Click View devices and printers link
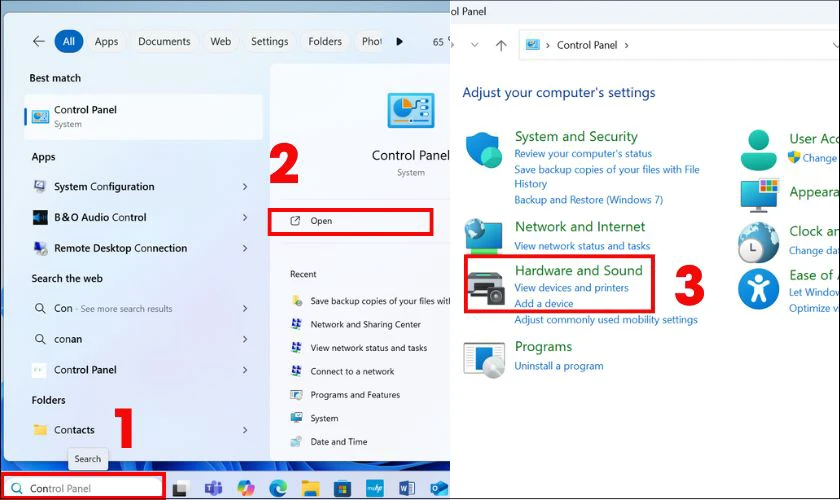Image resolution: width=840 pixels, height=500 pixels. [571, 288]
